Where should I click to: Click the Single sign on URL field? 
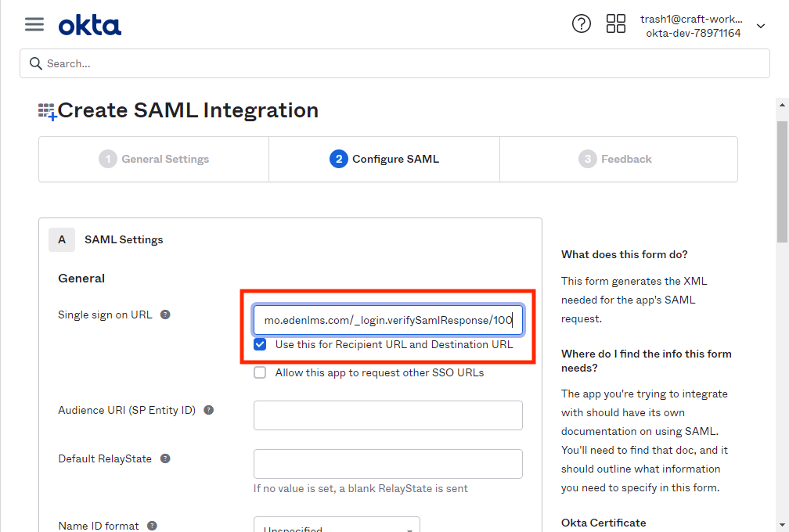pyautogui.click(x=388, y=320)
